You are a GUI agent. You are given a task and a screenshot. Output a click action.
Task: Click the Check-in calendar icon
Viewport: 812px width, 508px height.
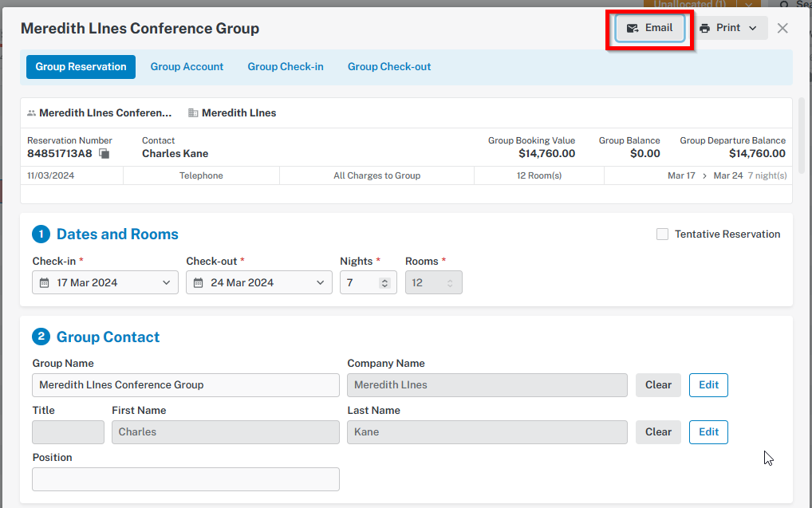coord(45,283)
